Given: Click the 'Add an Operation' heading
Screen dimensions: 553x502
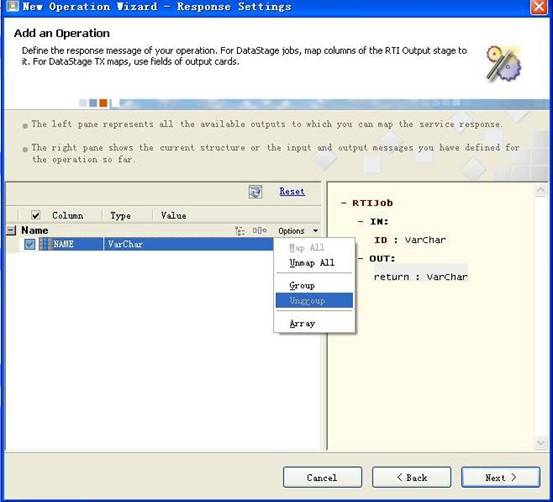Looking at the screenshot, I should click(x=62, y=33).
